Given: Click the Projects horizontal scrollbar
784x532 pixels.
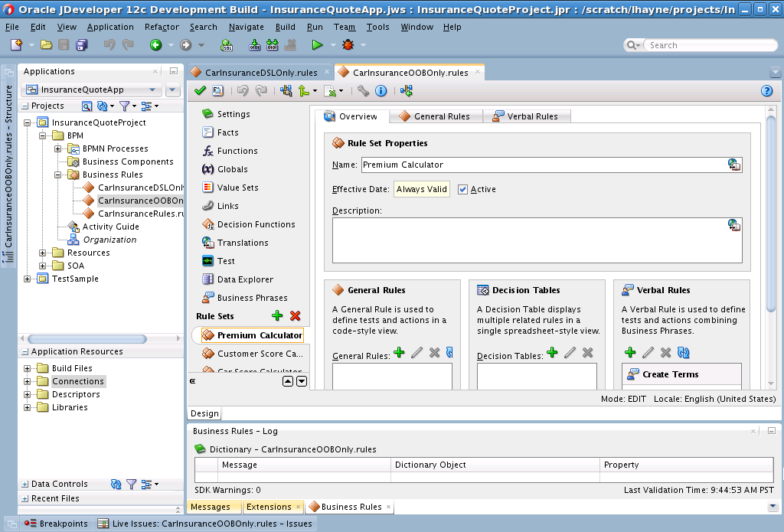Looking at the screenshot, I should point(87,339).
